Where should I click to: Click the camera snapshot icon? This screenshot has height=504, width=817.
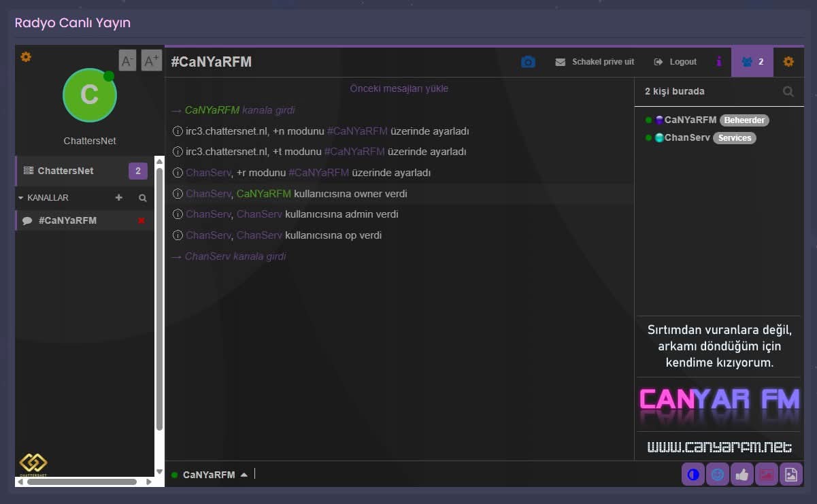tap(528, 62)
